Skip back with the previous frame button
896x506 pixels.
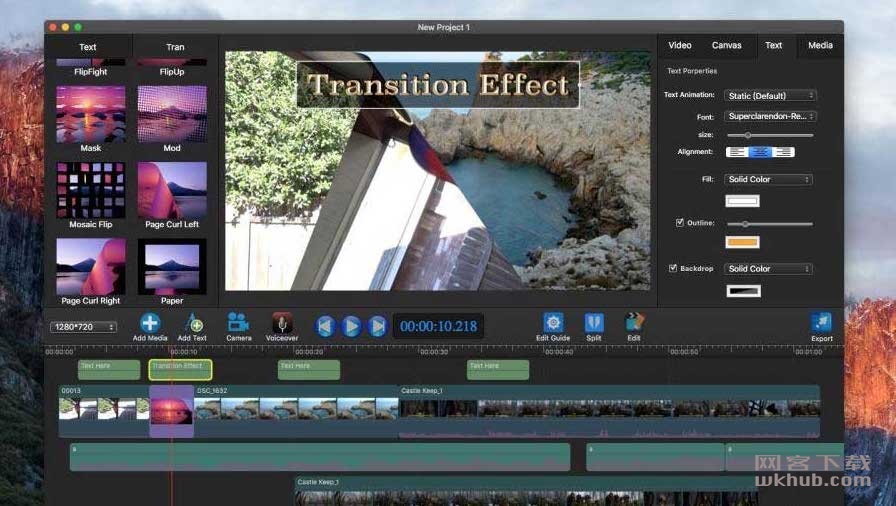coord(325,326)
